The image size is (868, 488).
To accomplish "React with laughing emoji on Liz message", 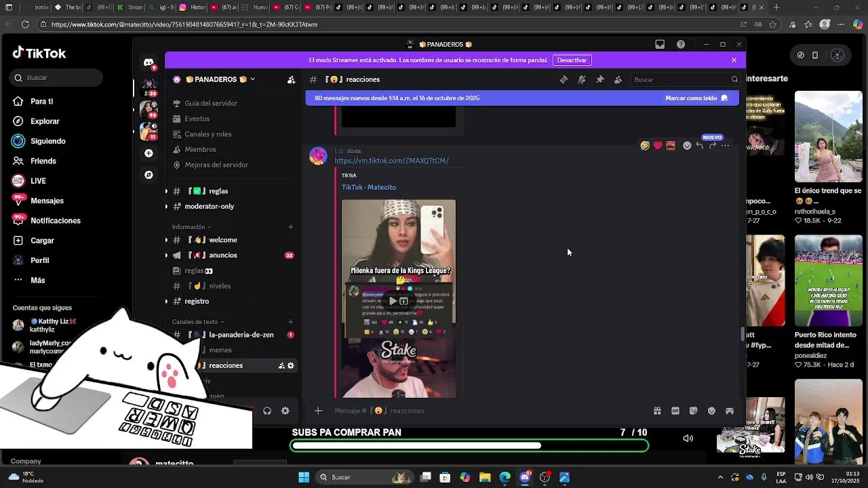I will point(645,146).
